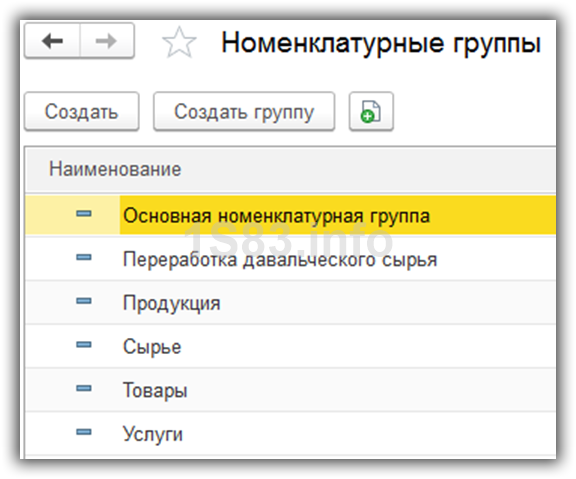Click dash icon beside Товары
The width and height of the screenshot is (576, 479).
[x=84, y=388]
